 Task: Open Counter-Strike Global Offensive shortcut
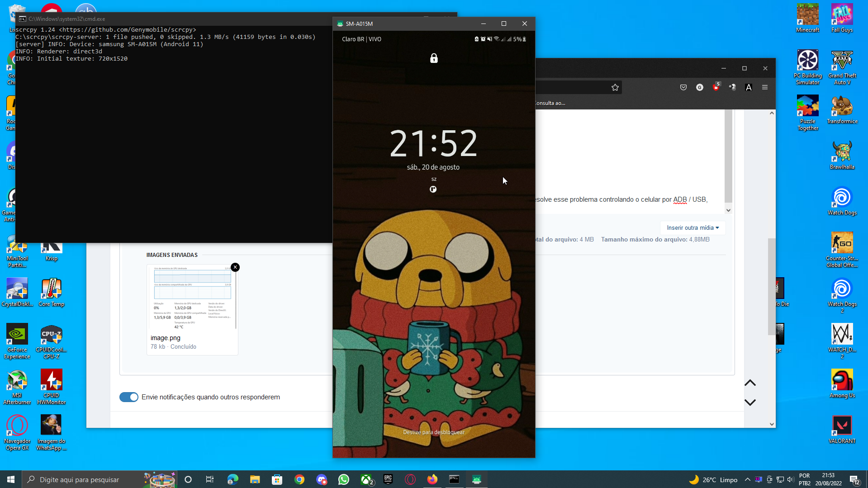pyautogui.click(x=842, y=250)
